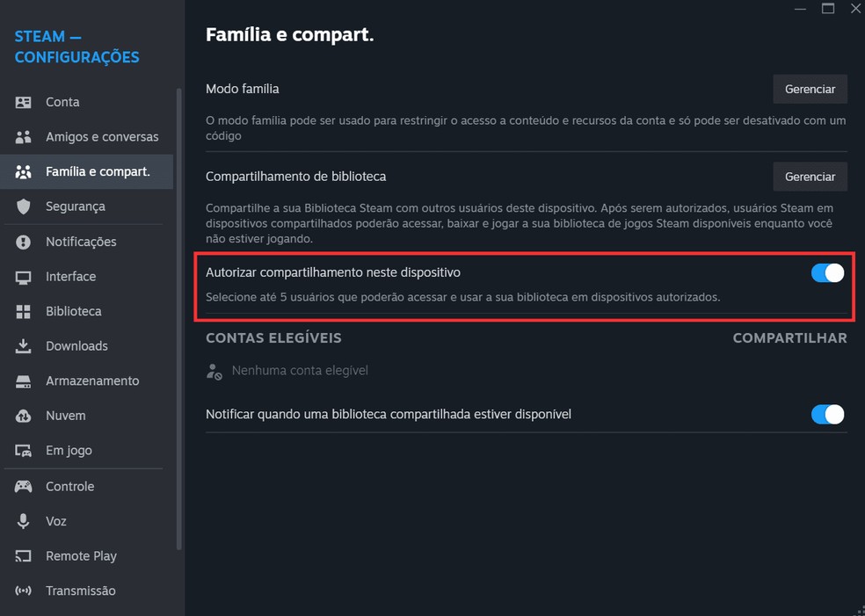Click the Downloads arrow icon

click(x=24, y=346)
